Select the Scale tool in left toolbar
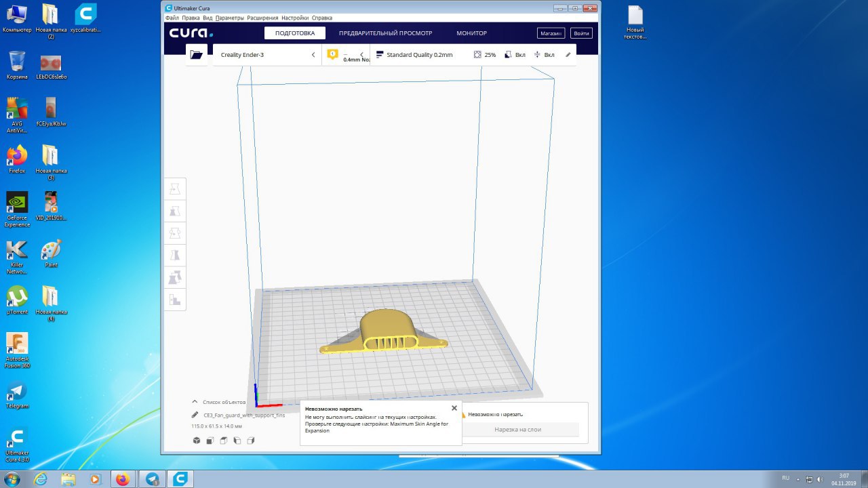 point(175,211)
